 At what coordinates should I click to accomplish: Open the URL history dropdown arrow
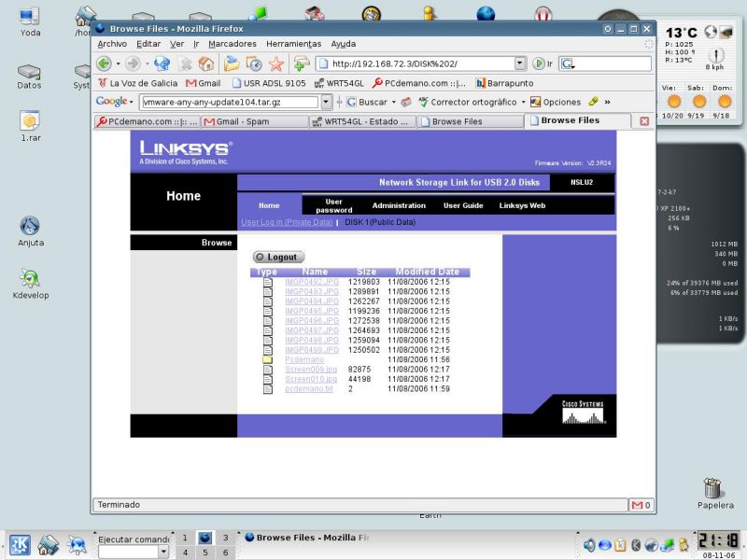[x=520, y=63]
